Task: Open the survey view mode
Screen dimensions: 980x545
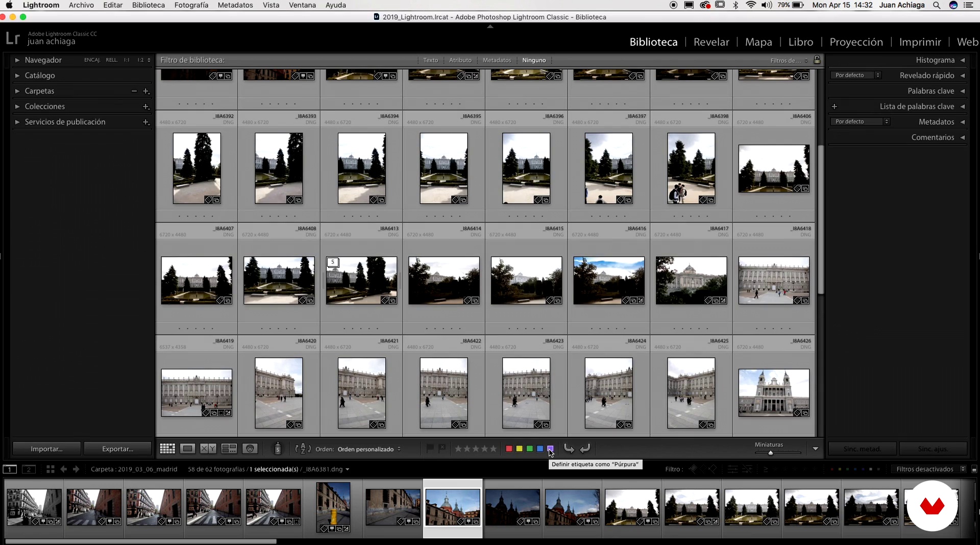Action: [x=229, y=449]
